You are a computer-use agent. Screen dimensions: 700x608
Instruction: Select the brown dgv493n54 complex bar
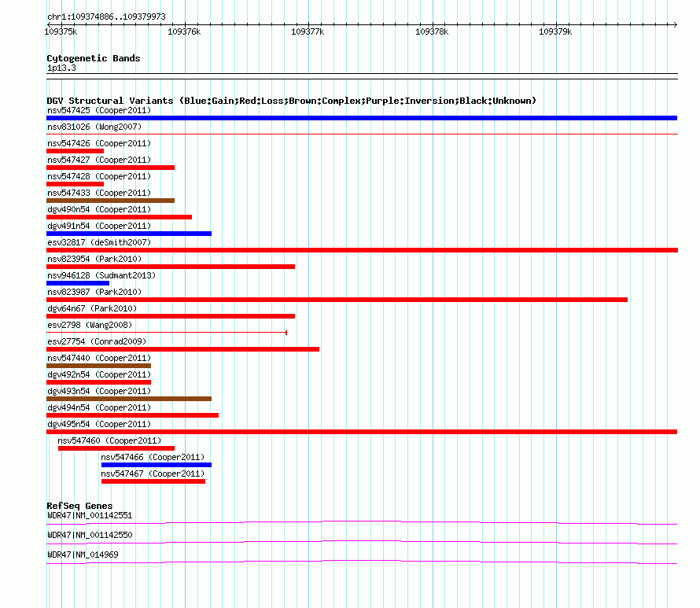pyautogui.click(x=129, y=399)
